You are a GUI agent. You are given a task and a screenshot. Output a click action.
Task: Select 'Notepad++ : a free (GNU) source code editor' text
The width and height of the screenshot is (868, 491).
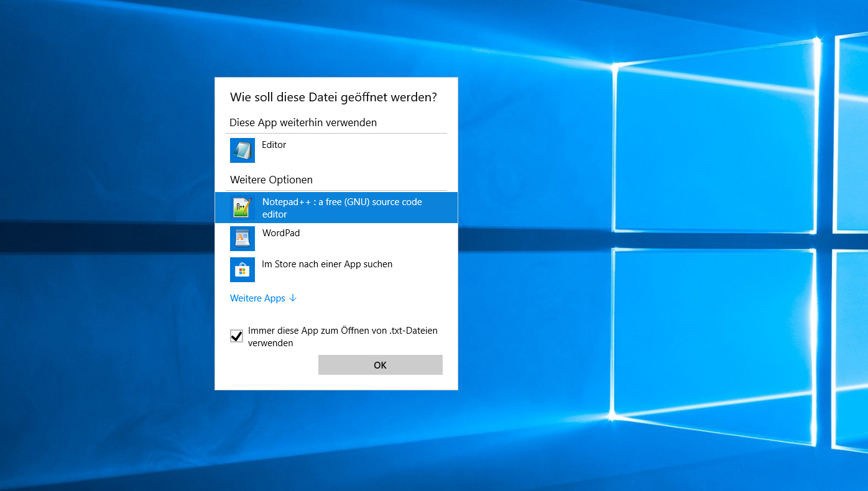pyautogui.click(x=342, y=208)
